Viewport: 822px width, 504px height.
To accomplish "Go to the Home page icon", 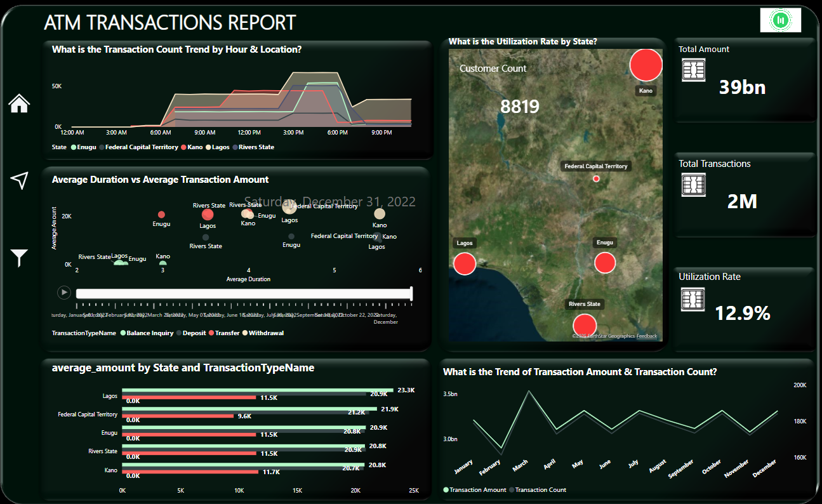I will tap(19, 103).
